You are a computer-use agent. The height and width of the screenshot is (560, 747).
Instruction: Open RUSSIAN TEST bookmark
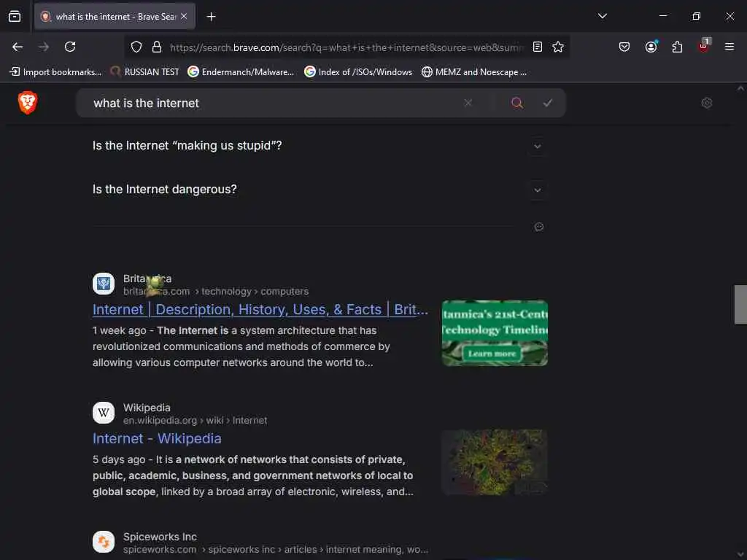point(144,72)
